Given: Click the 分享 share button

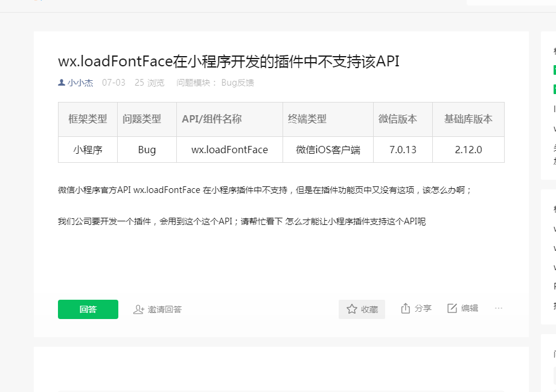Looking at the screenshot, I should 416,308.
